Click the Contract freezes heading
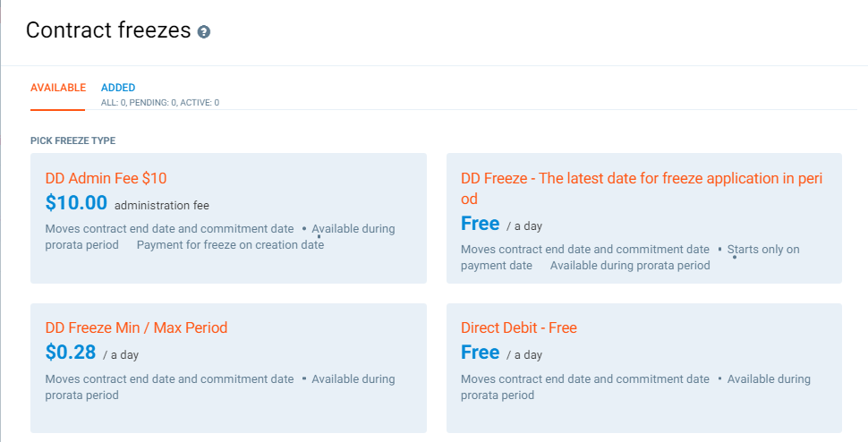This screenshot has width=868, height=442. click(108, 30)
